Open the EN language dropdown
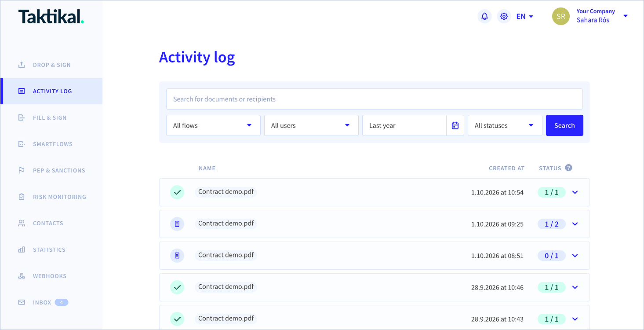The image size is (644, 330). (x=525, y=17)
